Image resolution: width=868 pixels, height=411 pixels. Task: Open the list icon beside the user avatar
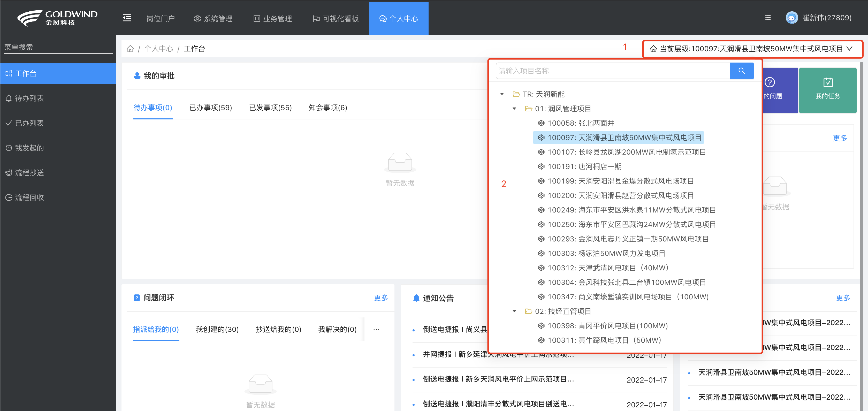768,18
